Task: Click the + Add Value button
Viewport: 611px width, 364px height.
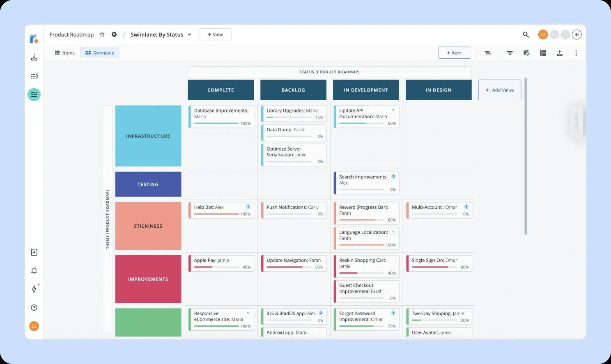Action: tap(500, 90)
